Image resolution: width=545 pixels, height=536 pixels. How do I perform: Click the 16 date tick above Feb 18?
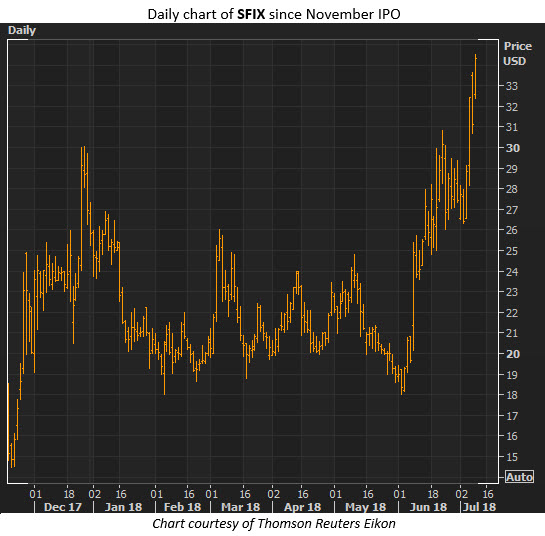coord(189,494)
